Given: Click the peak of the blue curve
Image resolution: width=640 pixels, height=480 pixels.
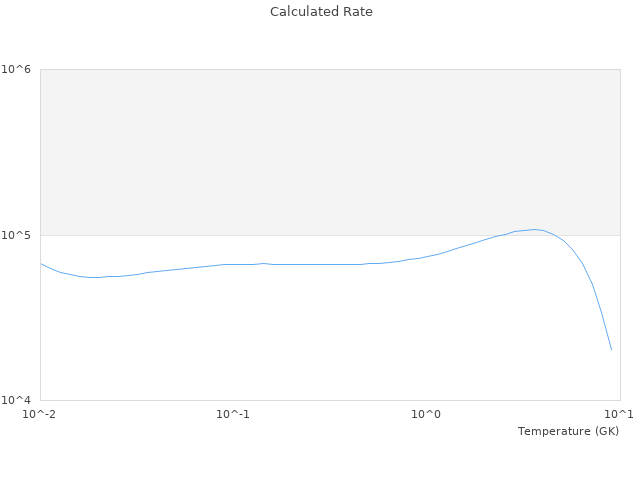Looking at the screenshot, I should pos(536,230).
